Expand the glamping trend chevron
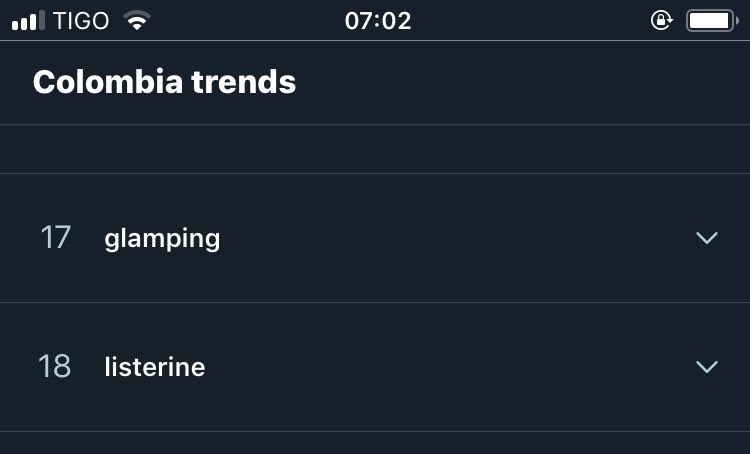 click(706, 238)
